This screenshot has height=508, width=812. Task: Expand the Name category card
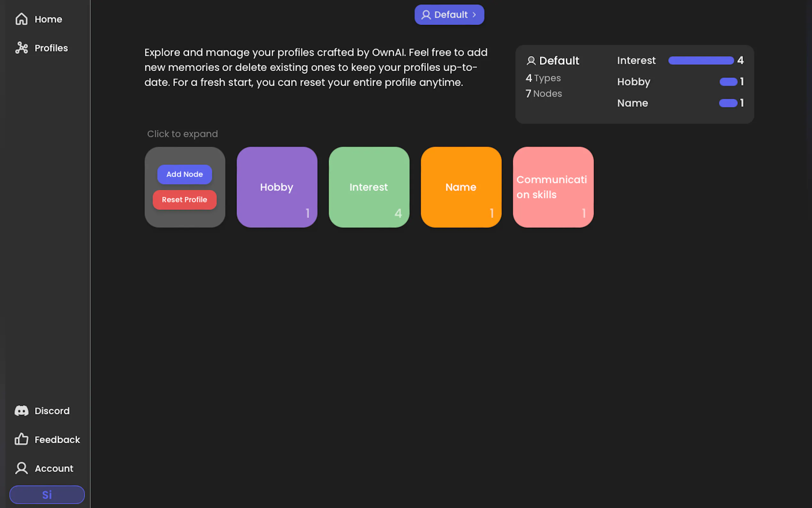coord(461,187)
